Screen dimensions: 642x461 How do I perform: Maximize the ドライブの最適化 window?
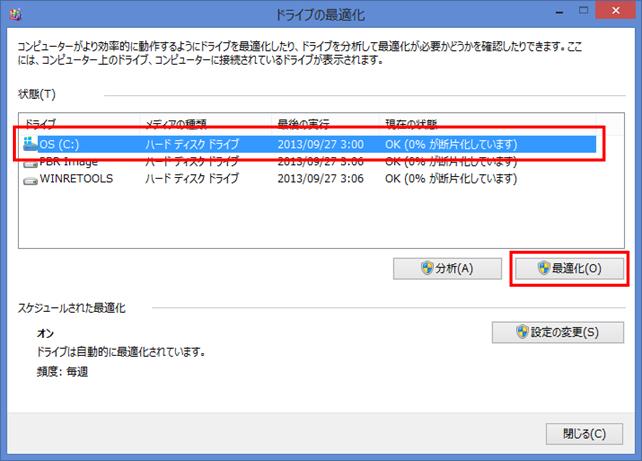click(583, 11)
